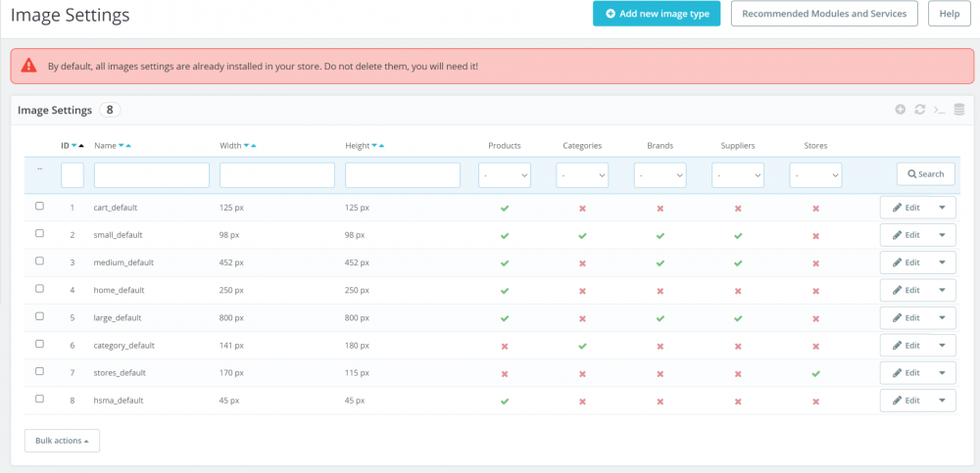Edit the small_default image type
Image resolution: width=980 pixels, height=473 pixels.
906,235
